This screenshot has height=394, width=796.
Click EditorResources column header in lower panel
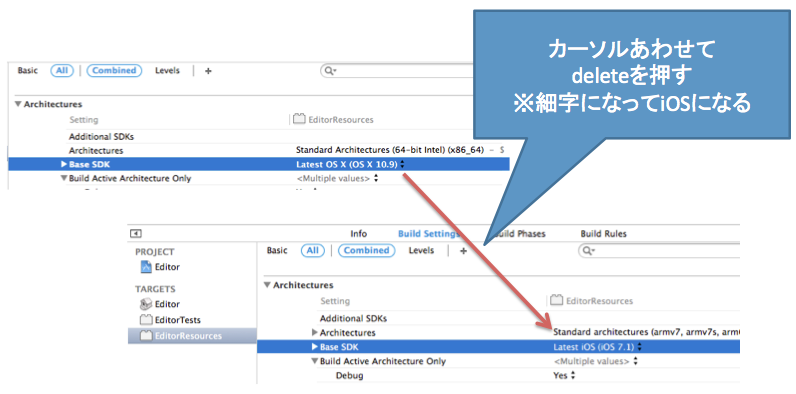(592, 301)
